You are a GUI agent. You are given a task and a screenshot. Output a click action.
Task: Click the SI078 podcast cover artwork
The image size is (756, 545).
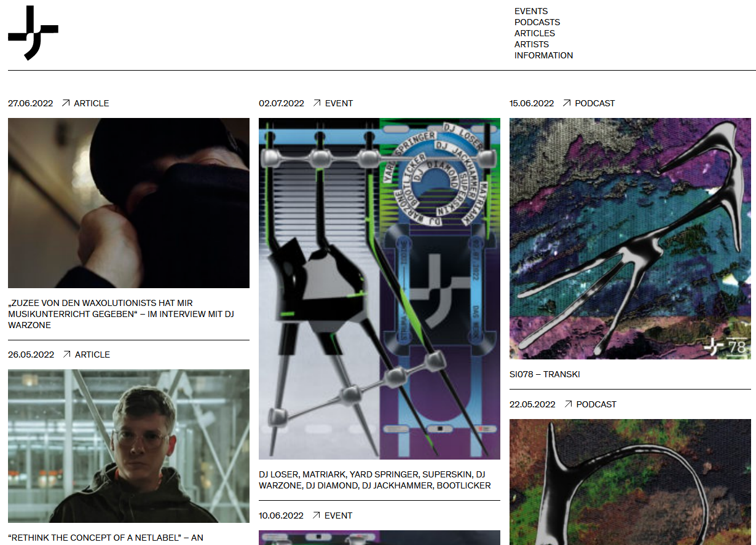click(630, 238)
